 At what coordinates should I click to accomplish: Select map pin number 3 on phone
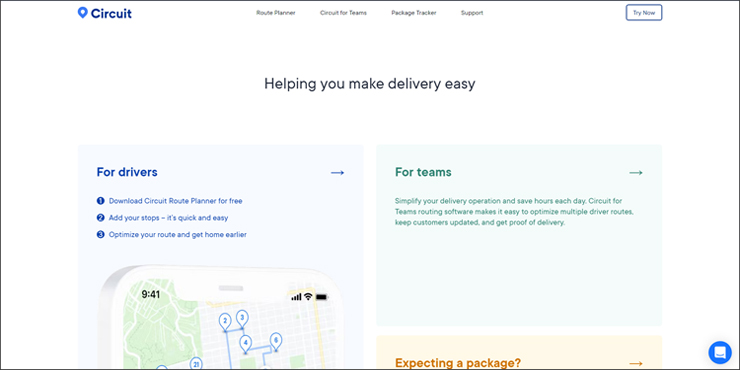pos(242,319)
